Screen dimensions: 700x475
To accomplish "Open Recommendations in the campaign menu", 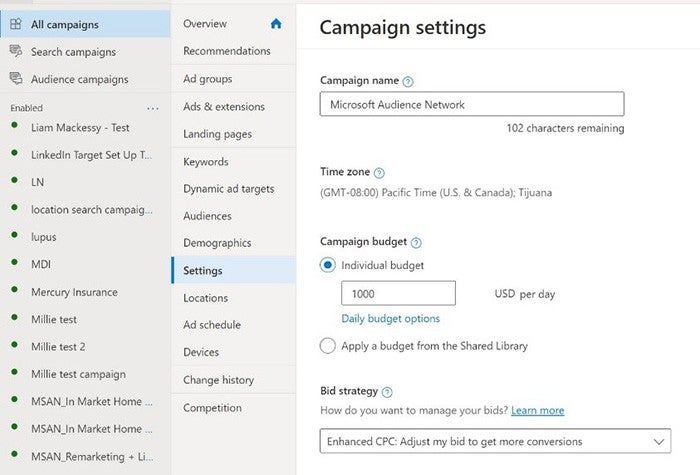I will pos(227,51).
